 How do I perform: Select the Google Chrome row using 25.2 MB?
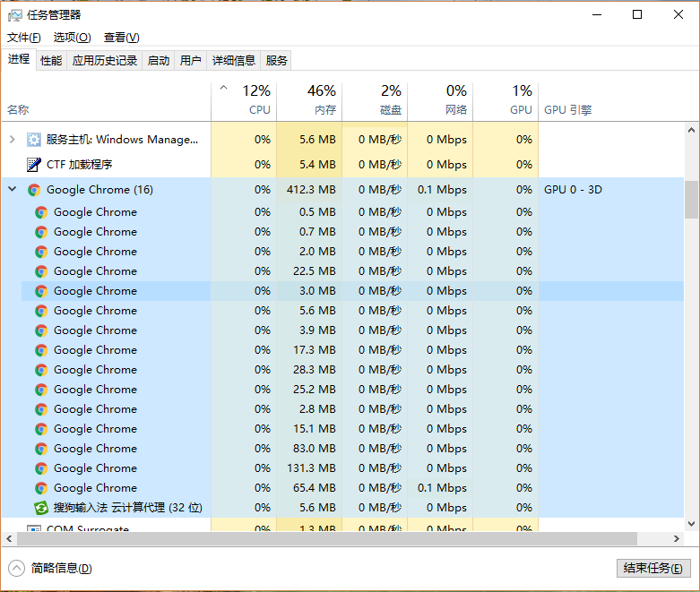[x=352, y=390]
